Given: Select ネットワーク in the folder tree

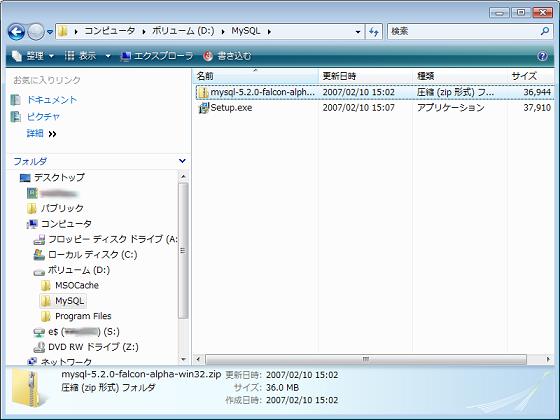Looking at the screenshot, I should (66, 362).
